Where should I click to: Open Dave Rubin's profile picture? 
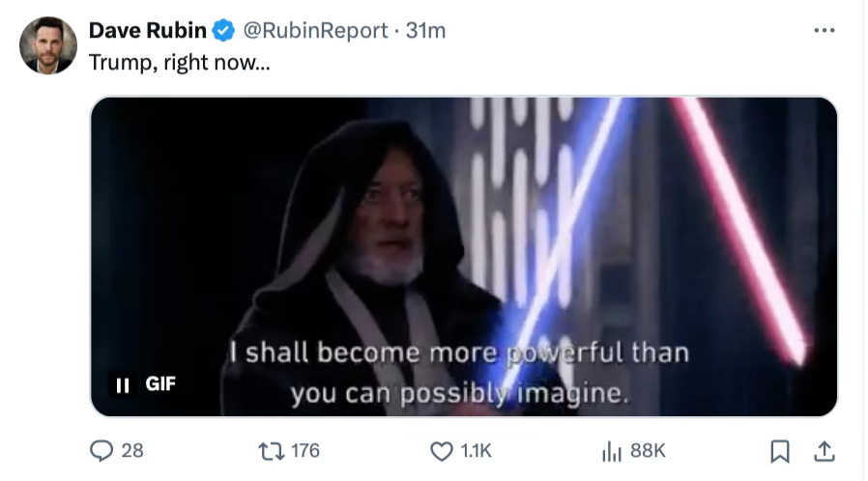click(x=48, y=45)
